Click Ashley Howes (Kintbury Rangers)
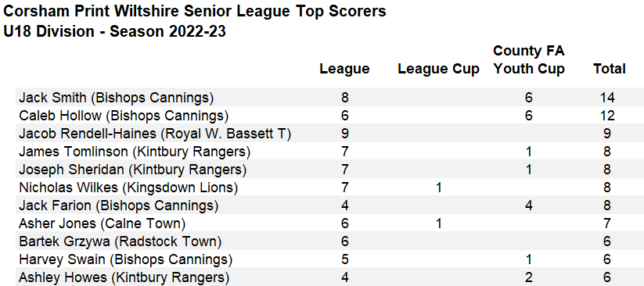 124,277
